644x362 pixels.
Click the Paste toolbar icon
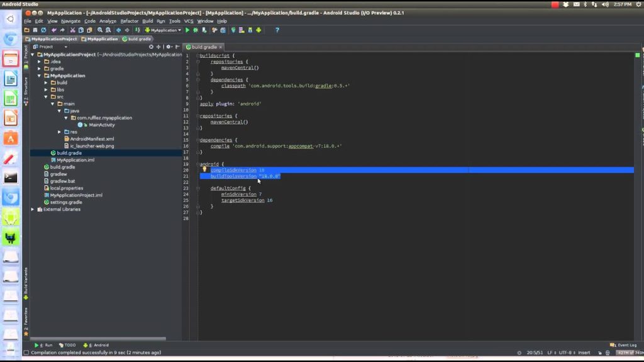pyautogui.click(x=89, y=30)
